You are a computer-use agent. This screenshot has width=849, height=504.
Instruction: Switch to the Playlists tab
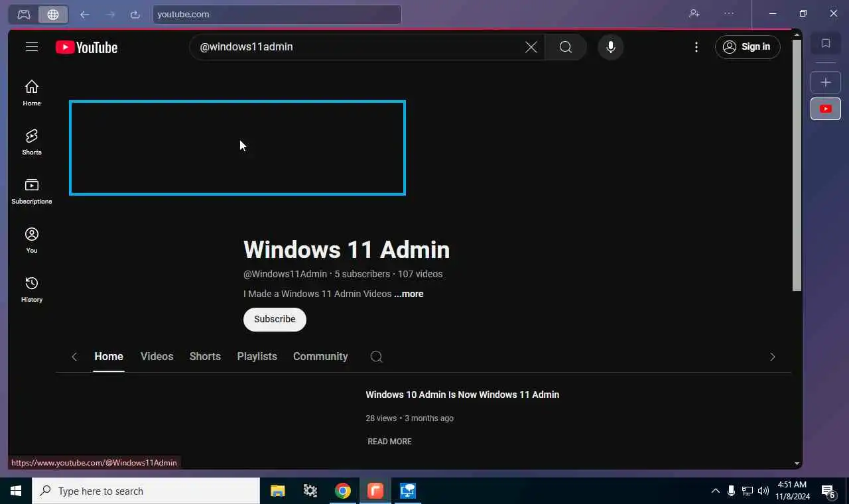click(x=257, y=357)
